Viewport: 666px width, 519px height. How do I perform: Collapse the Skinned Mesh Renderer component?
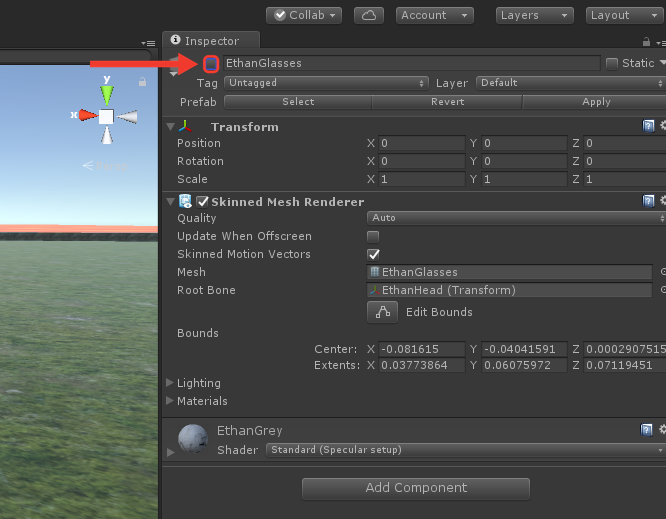[x=171, y=202]
